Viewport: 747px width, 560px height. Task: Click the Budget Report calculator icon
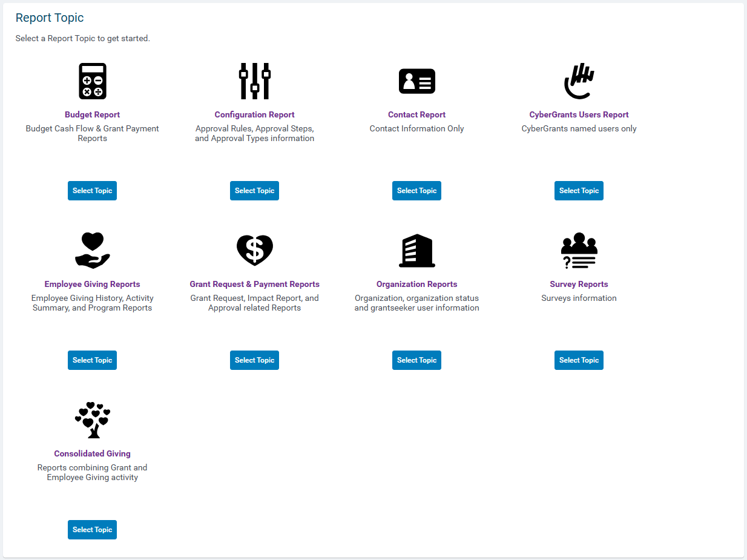click(x=93, y=81)
